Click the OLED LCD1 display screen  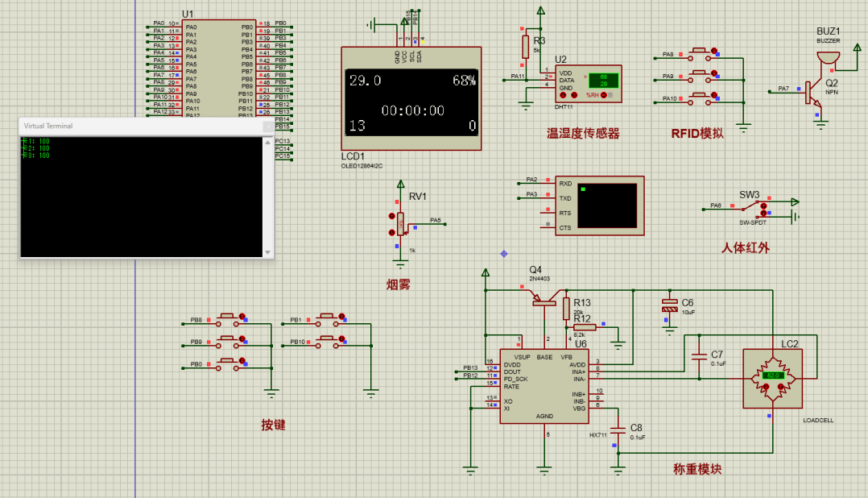(411, 102)
